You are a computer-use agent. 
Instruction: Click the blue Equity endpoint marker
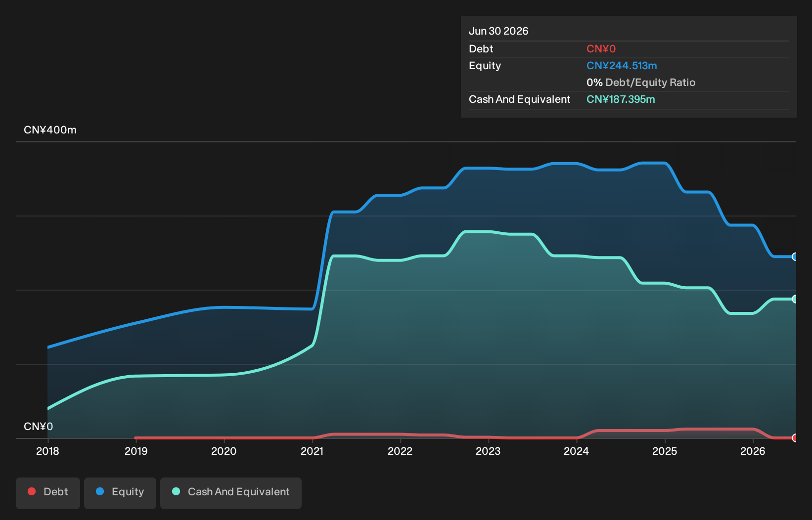[795, 257]
